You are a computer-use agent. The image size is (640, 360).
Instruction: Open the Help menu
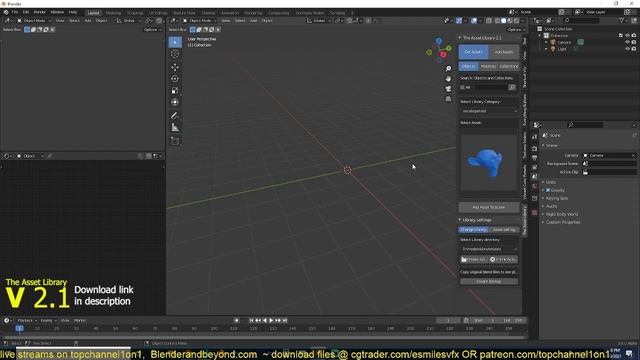[x=73, y=12]
